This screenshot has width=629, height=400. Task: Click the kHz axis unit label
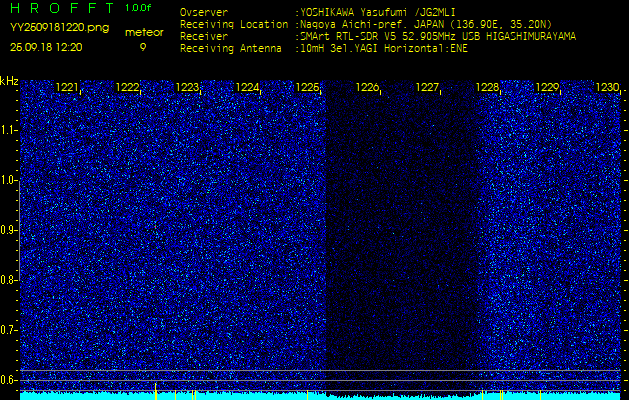tap(9, 81)
